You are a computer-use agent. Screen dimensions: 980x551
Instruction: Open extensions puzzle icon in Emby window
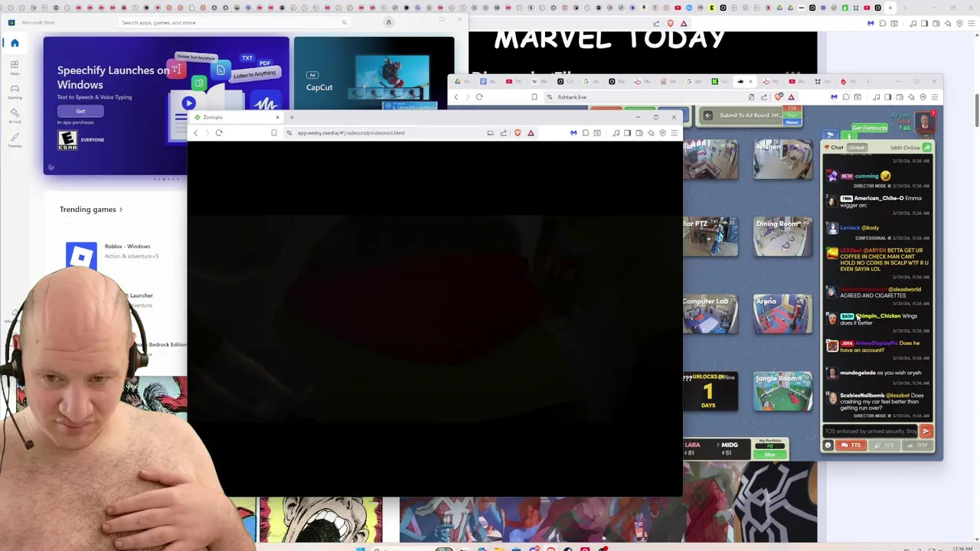tap(586, 133)
